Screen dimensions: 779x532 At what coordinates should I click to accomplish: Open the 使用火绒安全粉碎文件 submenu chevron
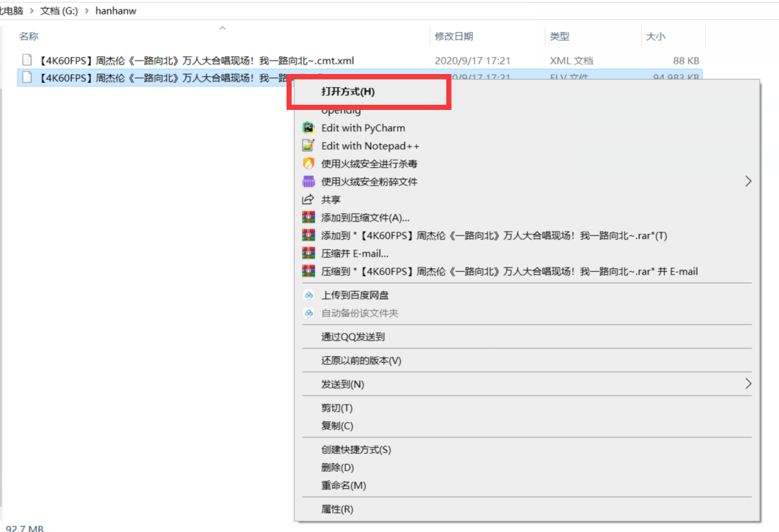[748, 181]
